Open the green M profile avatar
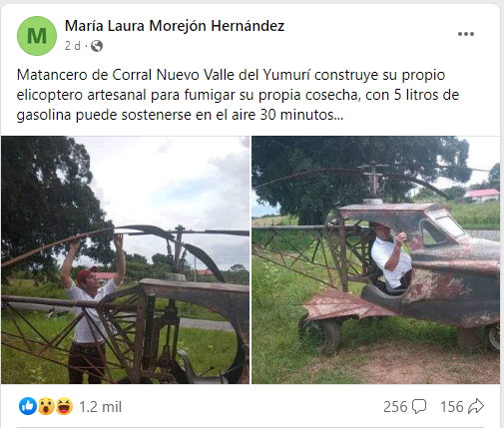504x428 pixels. point(37,36)
